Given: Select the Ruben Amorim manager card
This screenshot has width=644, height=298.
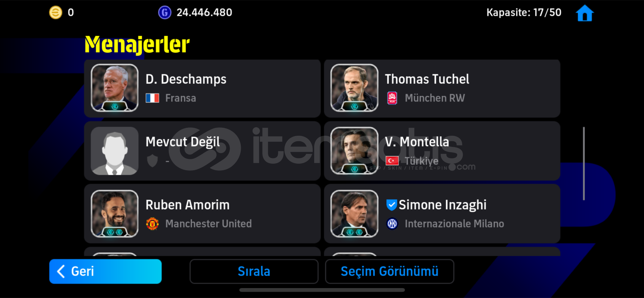Looking at the screenshot, I should [x=202, y=214].
